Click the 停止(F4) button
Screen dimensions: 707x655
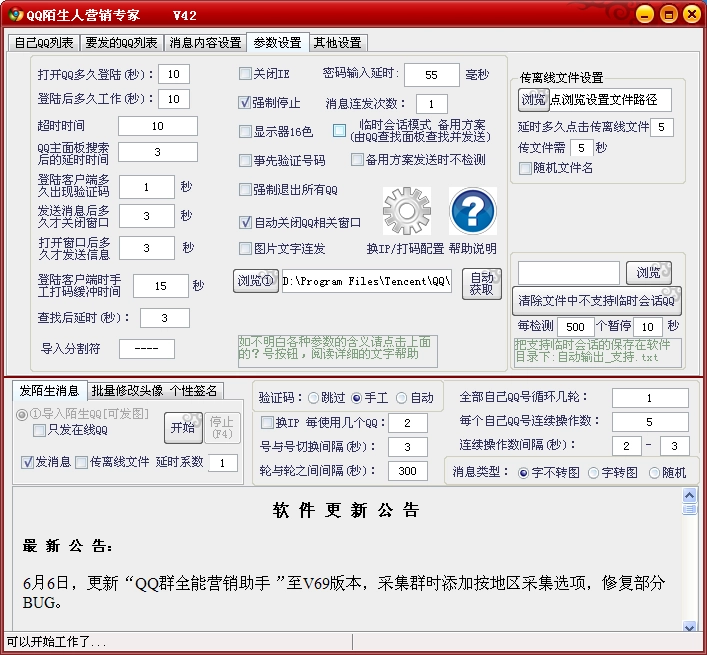pyautogui.click(x=221, y=427)
